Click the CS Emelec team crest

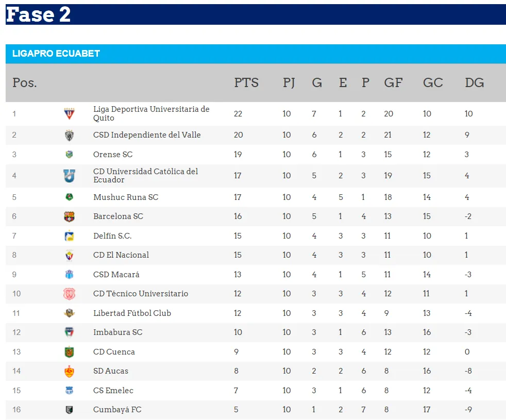click(69, 391)
